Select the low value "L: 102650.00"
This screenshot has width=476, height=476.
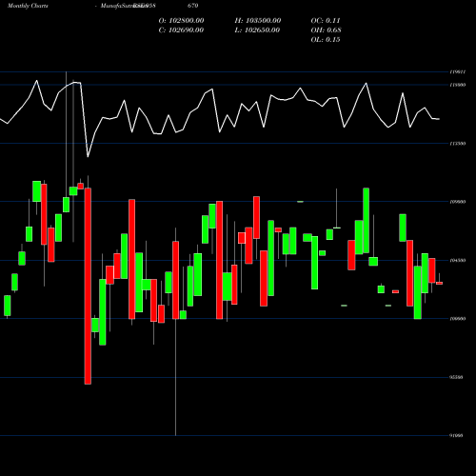257,30
